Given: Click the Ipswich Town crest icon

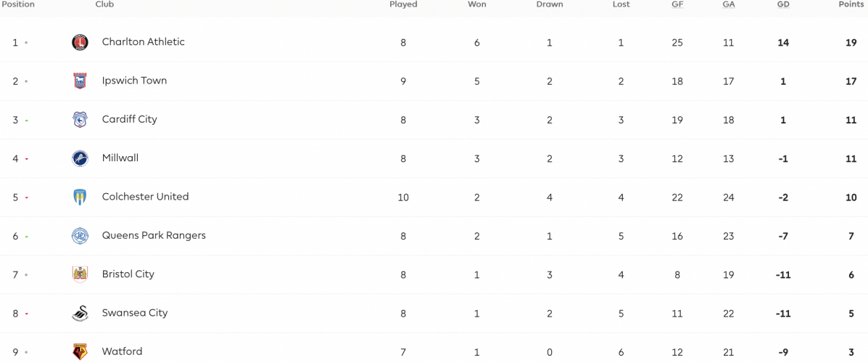Looking at the screenshot, I should [x=80, y=81].
